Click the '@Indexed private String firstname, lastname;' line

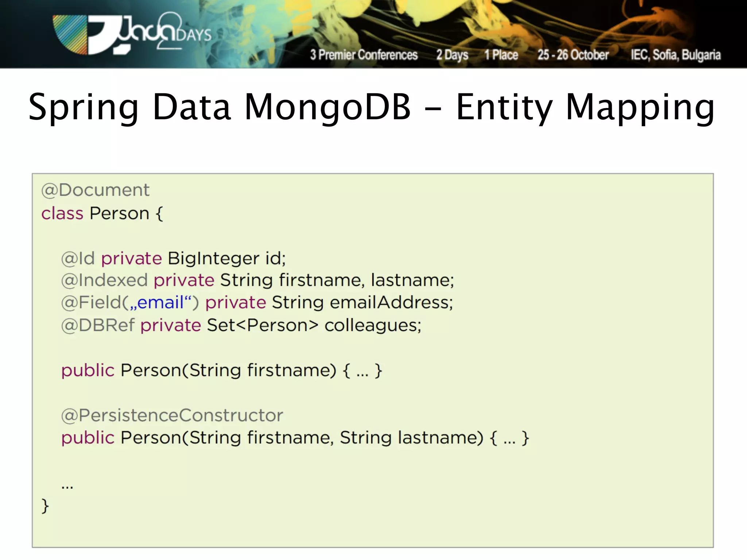click(x=258, y=280)
